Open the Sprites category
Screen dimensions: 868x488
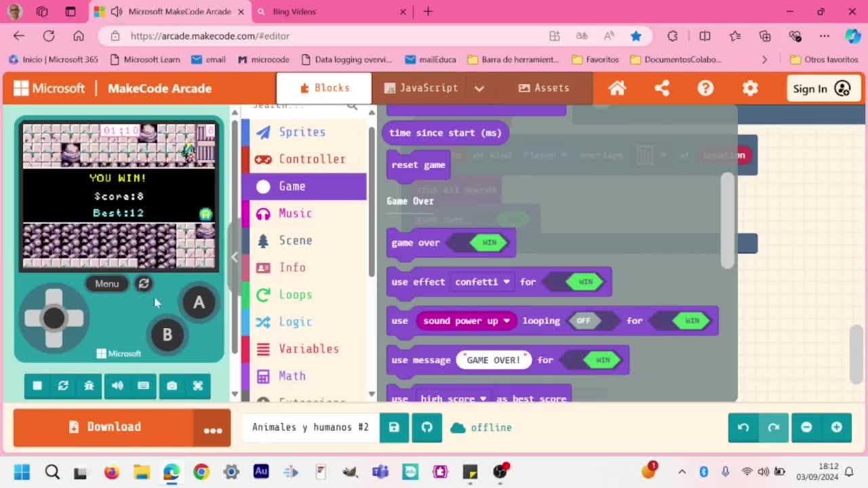[x=304, y=132]
